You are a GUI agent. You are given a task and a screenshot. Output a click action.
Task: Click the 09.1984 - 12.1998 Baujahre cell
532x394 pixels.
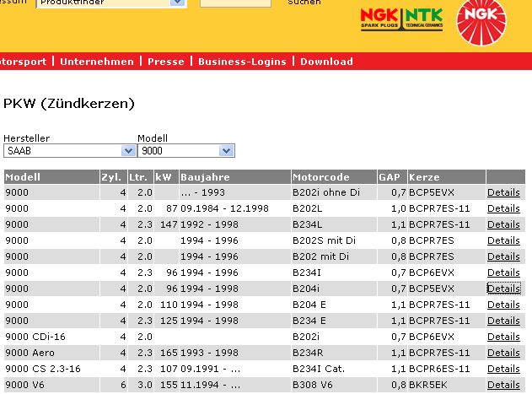click(x=234, y=208)
